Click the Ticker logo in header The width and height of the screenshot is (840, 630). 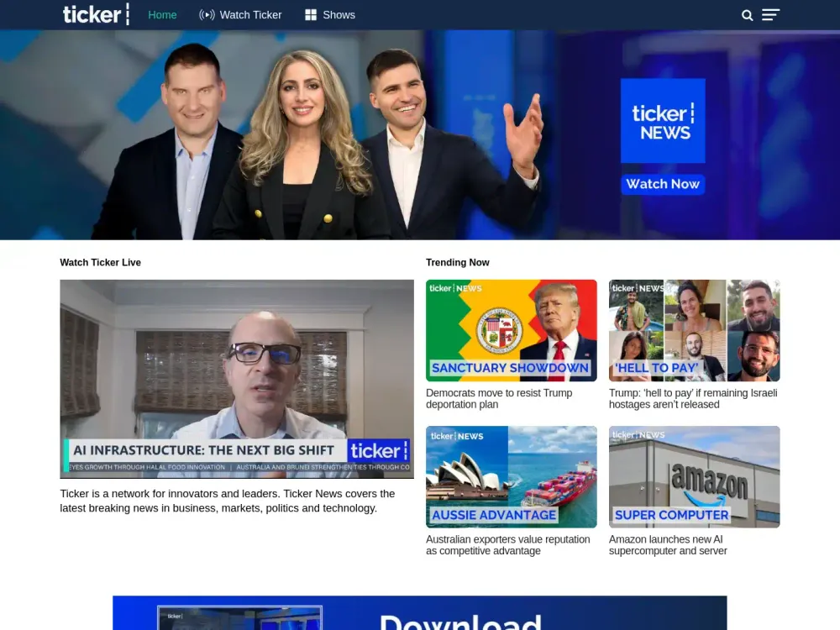coord(96,14)
